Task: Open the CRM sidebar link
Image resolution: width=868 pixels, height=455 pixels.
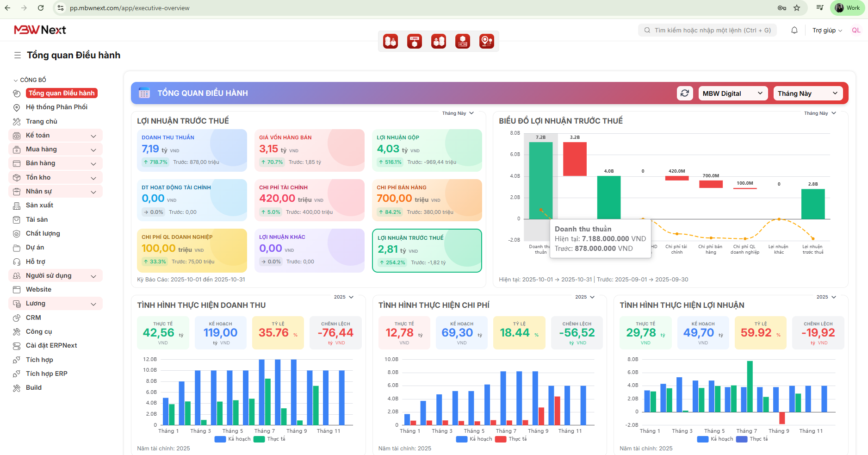Action: coord(33,318)
